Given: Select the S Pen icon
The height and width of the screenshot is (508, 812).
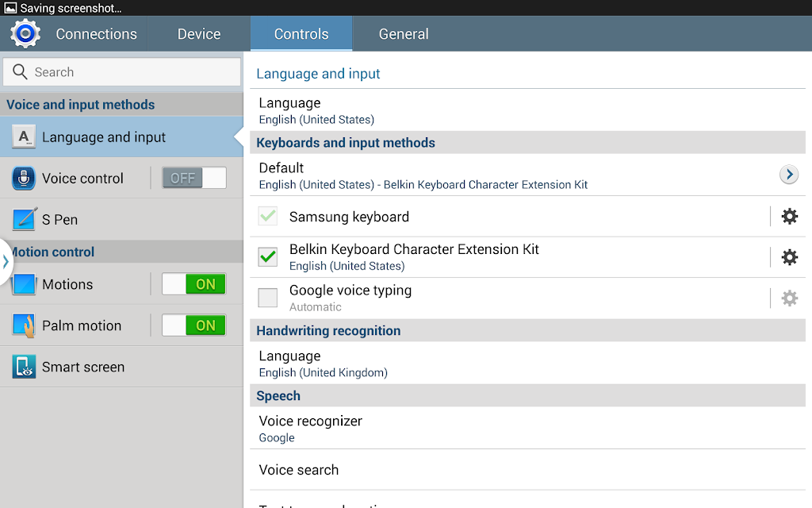Looking at the screenshot, I should [25, 219].
